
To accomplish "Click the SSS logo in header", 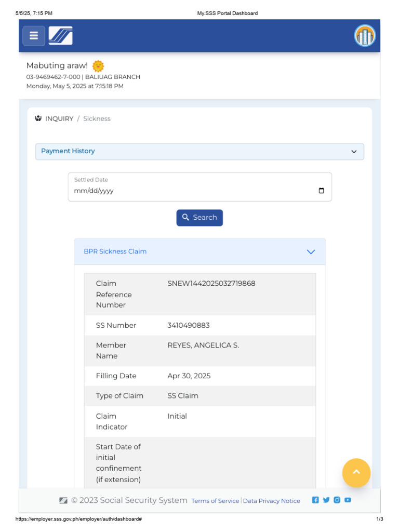I will pos(61,36).
